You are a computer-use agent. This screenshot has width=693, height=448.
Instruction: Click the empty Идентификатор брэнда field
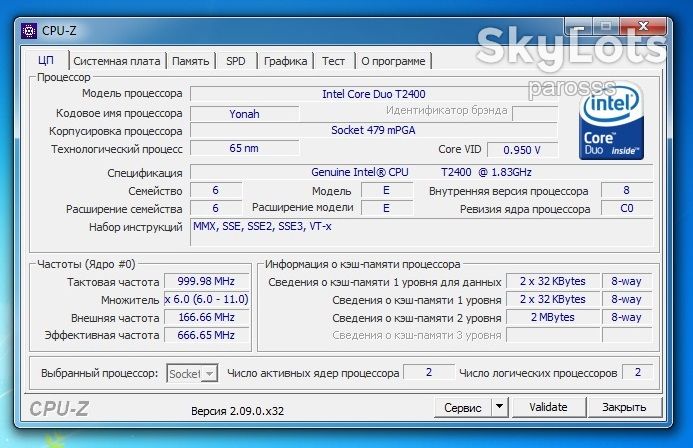click(535, 114)
